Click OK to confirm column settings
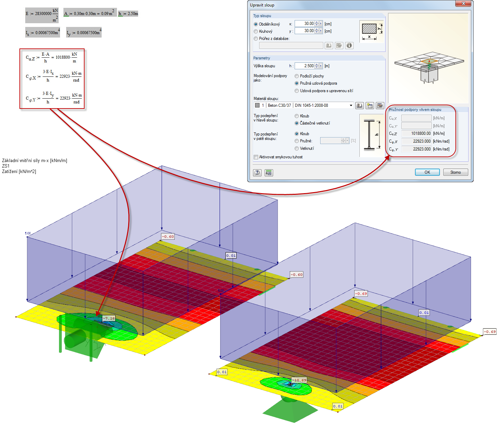Image resolution: width=504 pixels, height=432 pixels. [427, 172]
